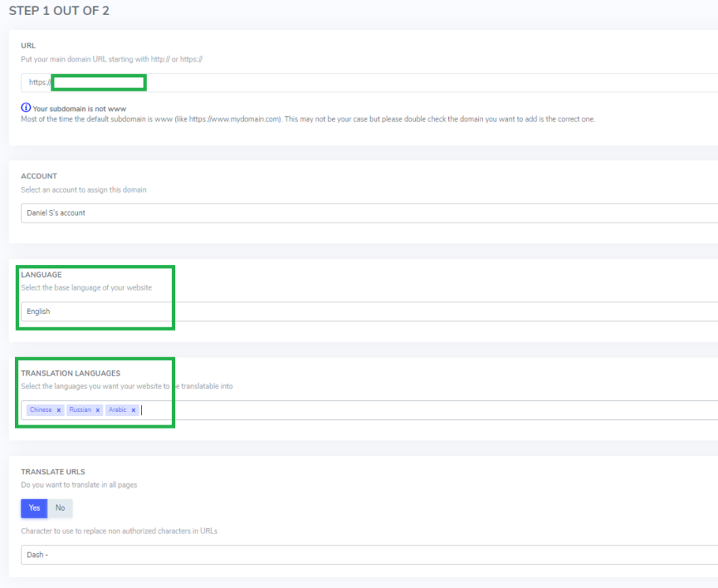The height and width of the screenshot is (588, 718).
Task: Click the URL domain input field
Action: [369, 83]
